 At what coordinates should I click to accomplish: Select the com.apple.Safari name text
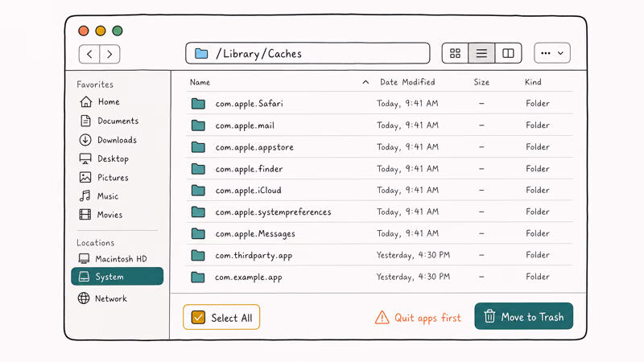click(x=250, y=104)
